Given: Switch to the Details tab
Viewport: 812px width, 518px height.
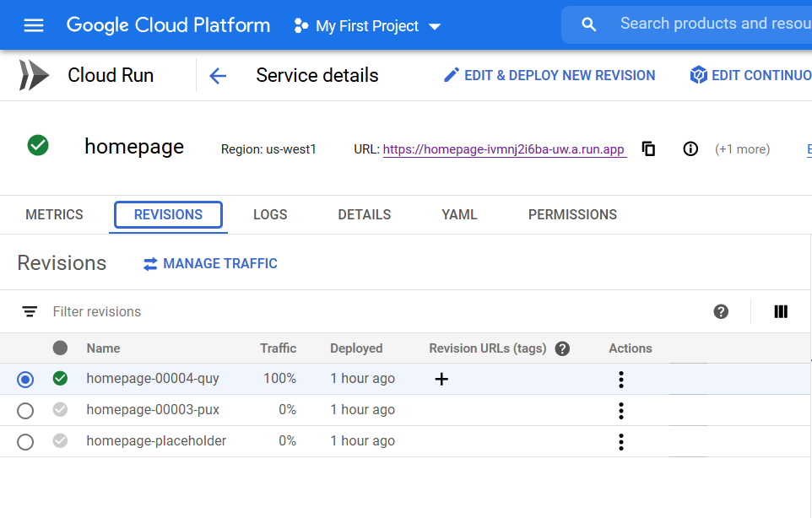Looking at the screenshot, I should [365, 214].
